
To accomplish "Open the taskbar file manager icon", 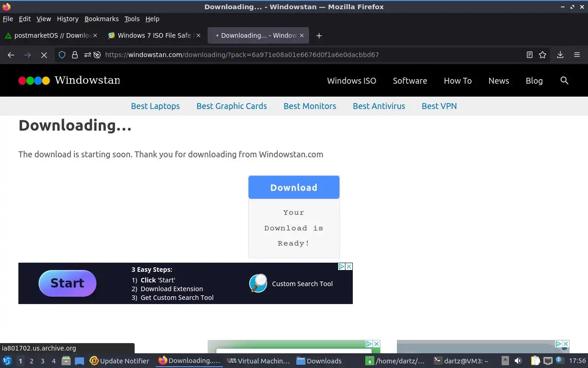I will point(66,361).
